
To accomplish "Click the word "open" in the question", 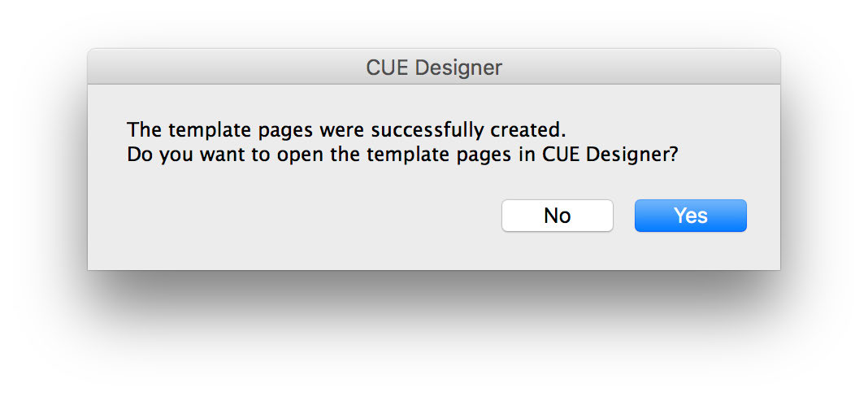I will [x=300, y=155].
